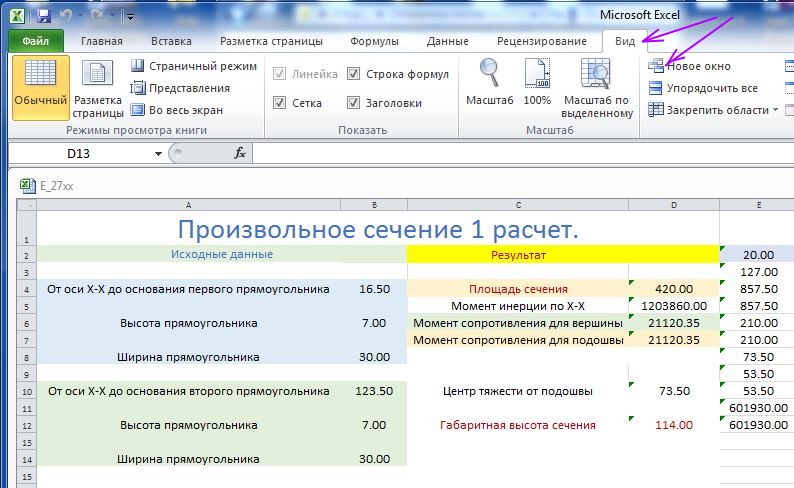Switch to the Главная ribbon tab

[102, 41]
